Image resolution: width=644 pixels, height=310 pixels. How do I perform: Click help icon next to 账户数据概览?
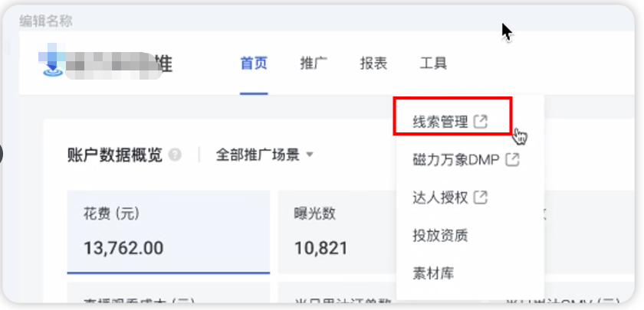click(x=175, y=155)
